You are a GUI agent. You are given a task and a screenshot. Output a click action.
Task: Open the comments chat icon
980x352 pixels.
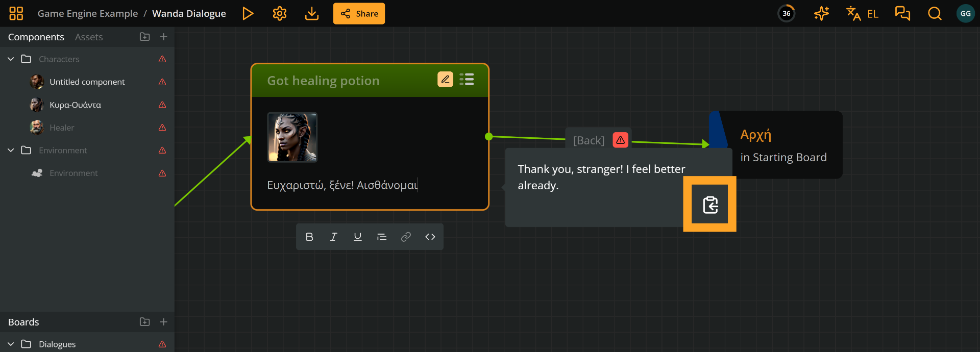coord(902,13)
